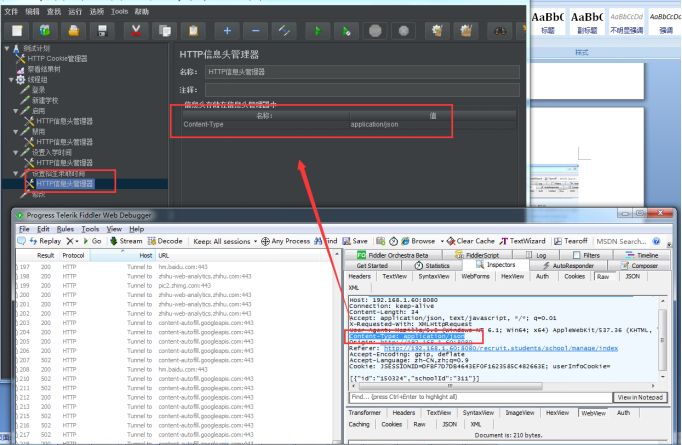The height and width of the screenshot is (445, 682).
Task: Click Stream in Fiddler toolbar
Action: [x=126, y=241]
